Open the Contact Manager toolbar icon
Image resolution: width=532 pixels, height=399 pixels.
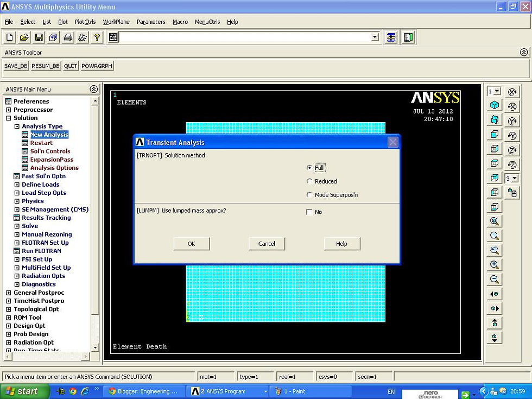[x=408, y=37]
